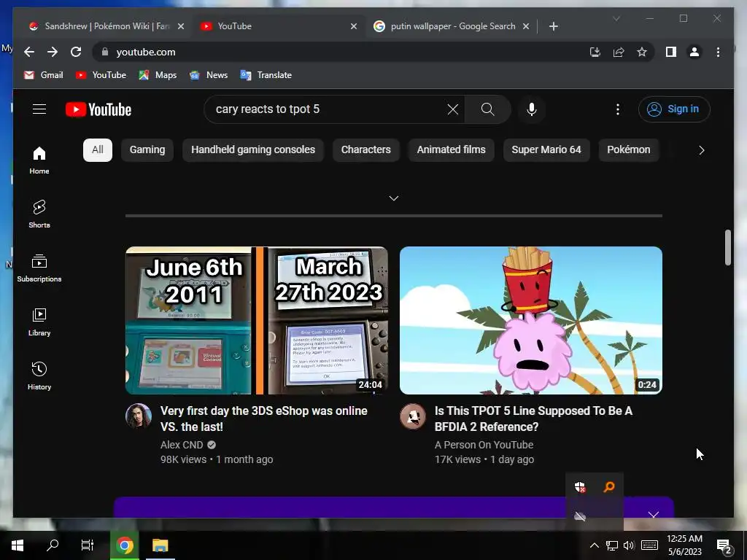The width and height of the screenshot is (747, 560).
Task: Open Windows taskbar search
Action: coord(53,545)
